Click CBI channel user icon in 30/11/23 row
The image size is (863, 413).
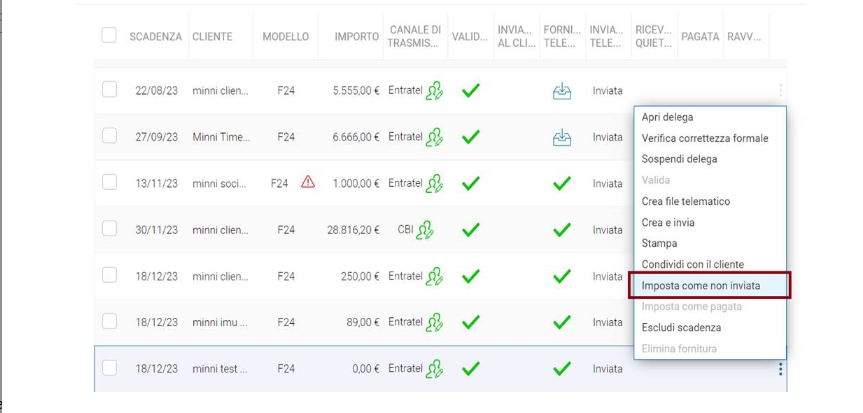[x=425, y=230]
